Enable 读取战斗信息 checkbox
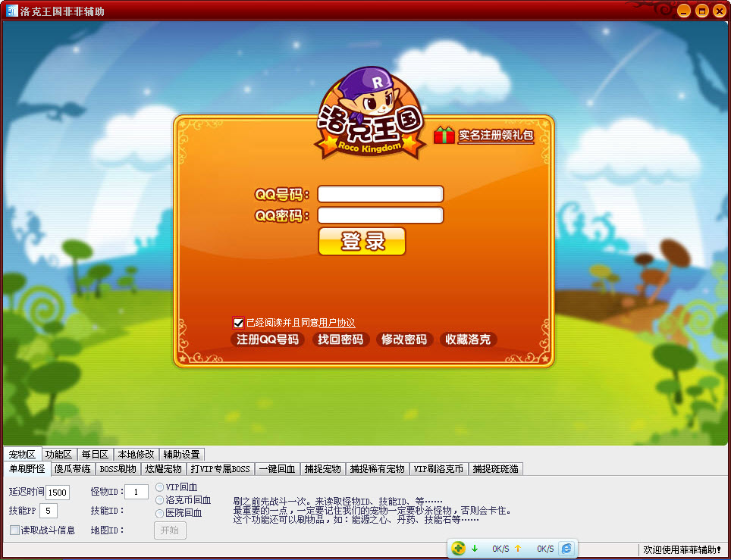This screenshot has height=560, width=731. [x=14, y=530]
